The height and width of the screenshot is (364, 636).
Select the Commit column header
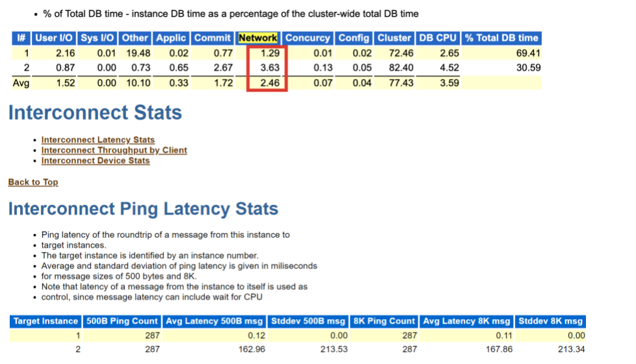212,38
